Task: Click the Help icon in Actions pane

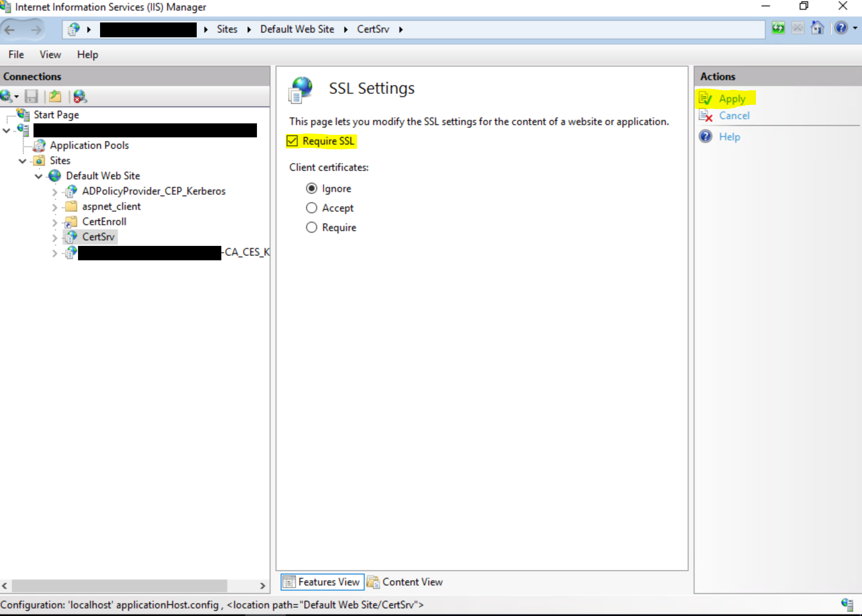Action: click(706, 137)
